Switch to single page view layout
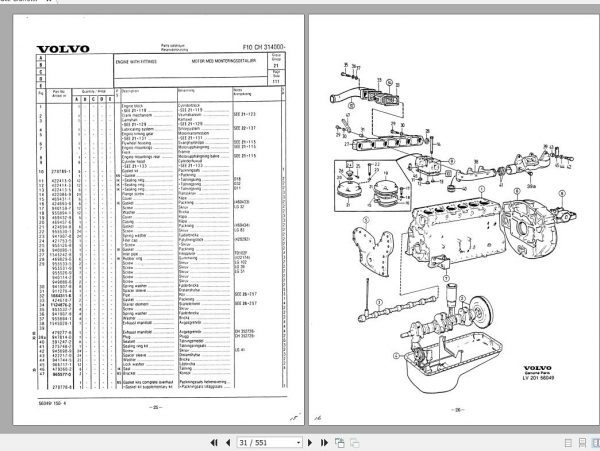 click(568, 443)
